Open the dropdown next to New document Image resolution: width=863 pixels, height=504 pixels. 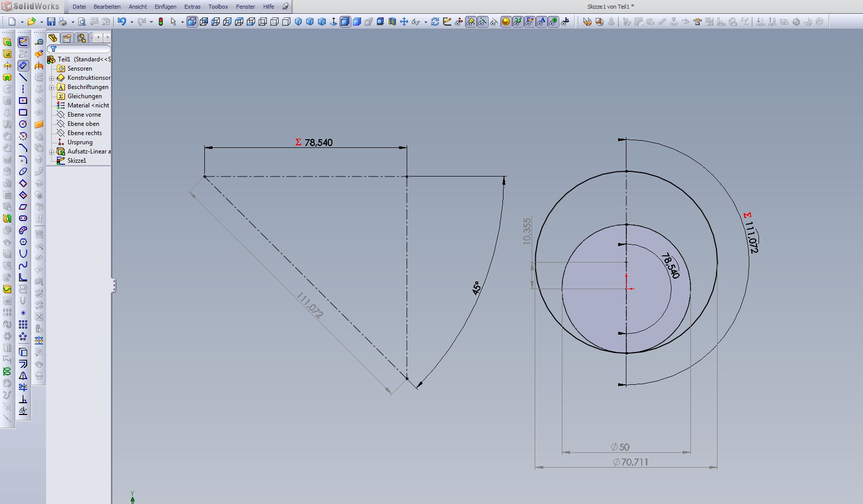(x=21, y=22)
